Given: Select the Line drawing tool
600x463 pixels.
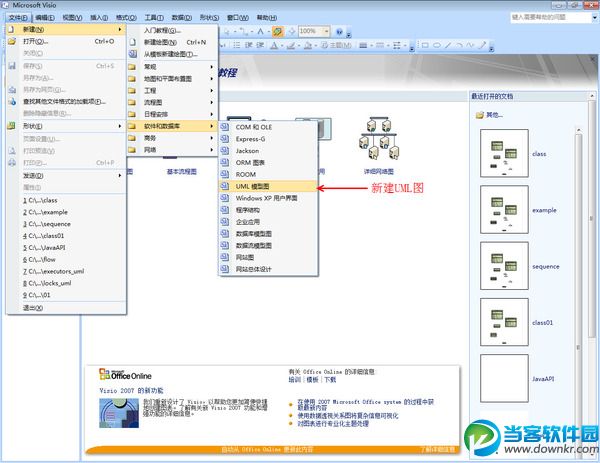Looking at the screenshot, I should tap(448, 45).
